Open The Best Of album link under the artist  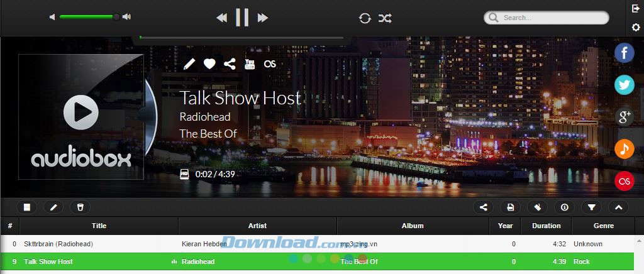(208, 133)
